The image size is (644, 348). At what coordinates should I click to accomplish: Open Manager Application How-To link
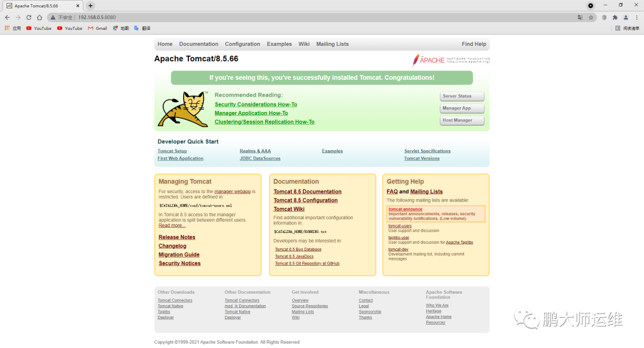pos(252,113)
